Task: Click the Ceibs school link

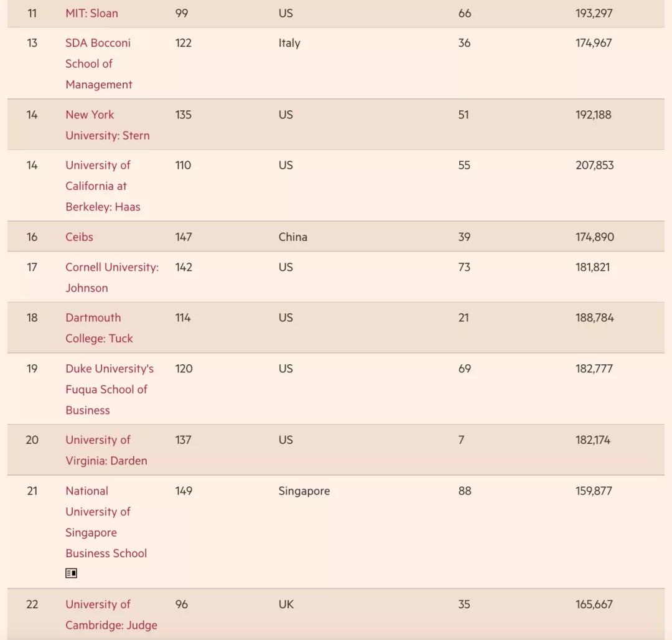Action: pos(79,237)
